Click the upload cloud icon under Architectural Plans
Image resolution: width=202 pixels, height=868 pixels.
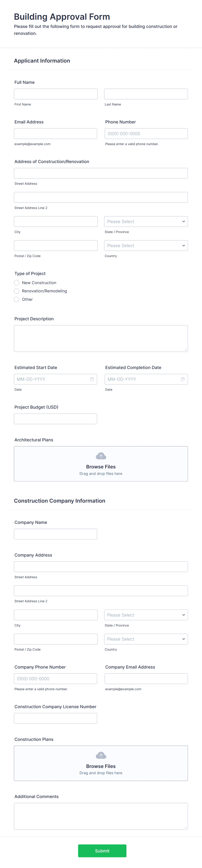click(x=101, y=456)
